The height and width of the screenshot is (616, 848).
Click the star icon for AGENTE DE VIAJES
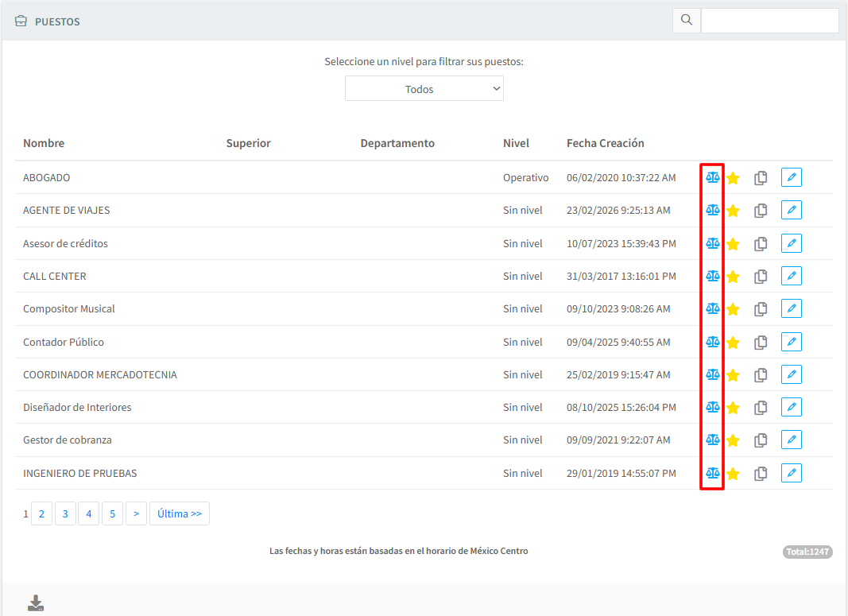(733, 211)
